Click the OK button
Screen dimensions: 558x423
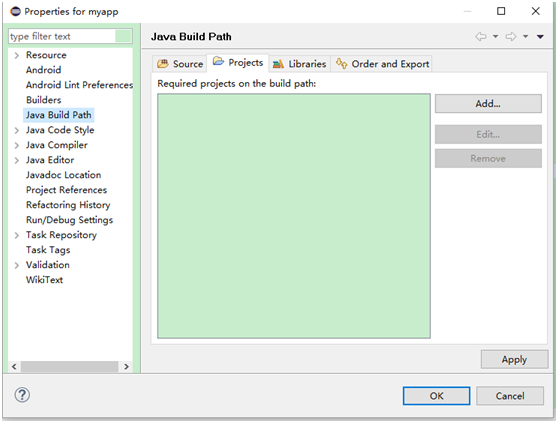click(436, 396)
